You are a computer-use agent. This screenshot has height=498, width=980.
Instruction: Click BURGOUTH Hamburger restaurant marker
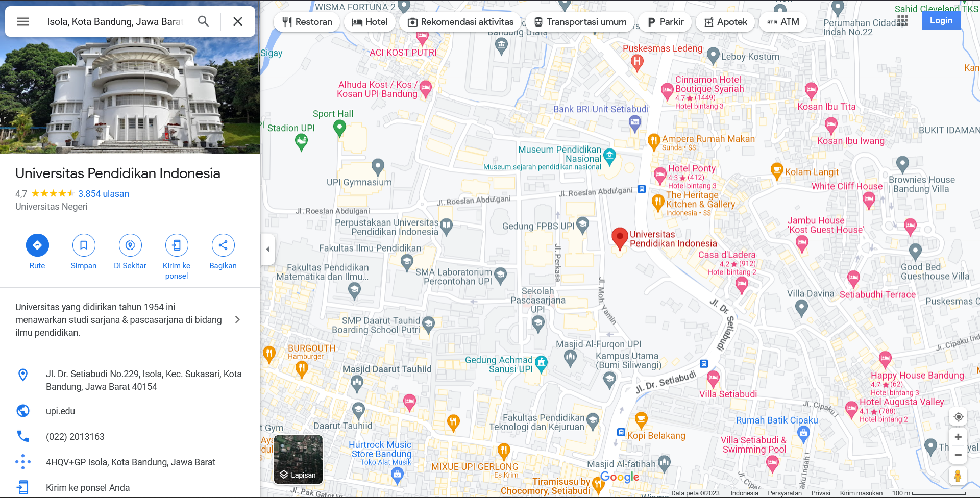[x=302, y=369]
